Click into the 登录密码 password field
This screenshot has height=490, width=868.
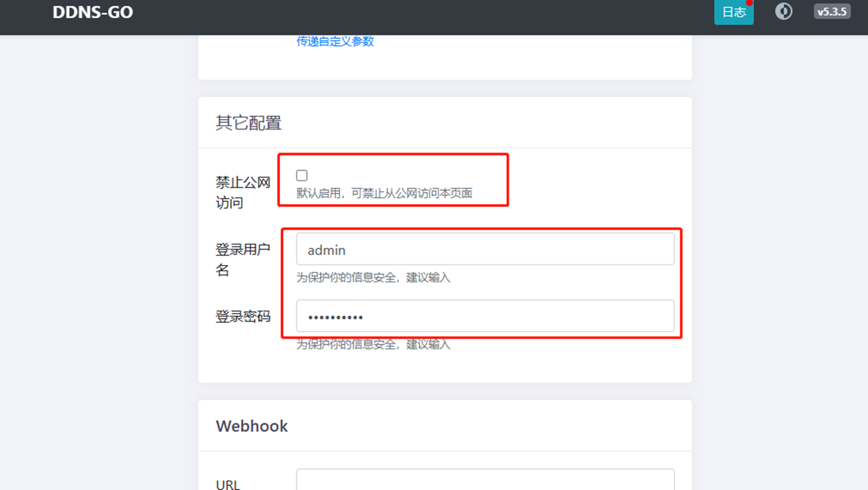(485, 317)
